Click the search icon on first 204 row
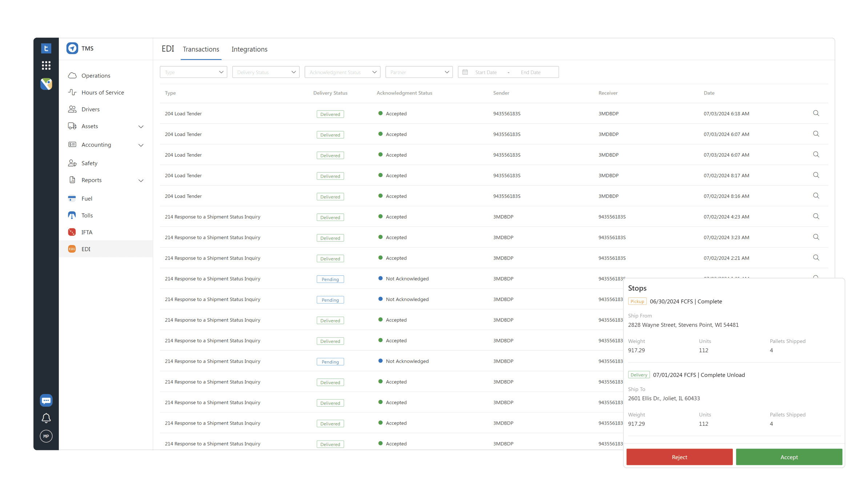The width and height of the screenshot is (868, 498). click(x=816, y=113)
